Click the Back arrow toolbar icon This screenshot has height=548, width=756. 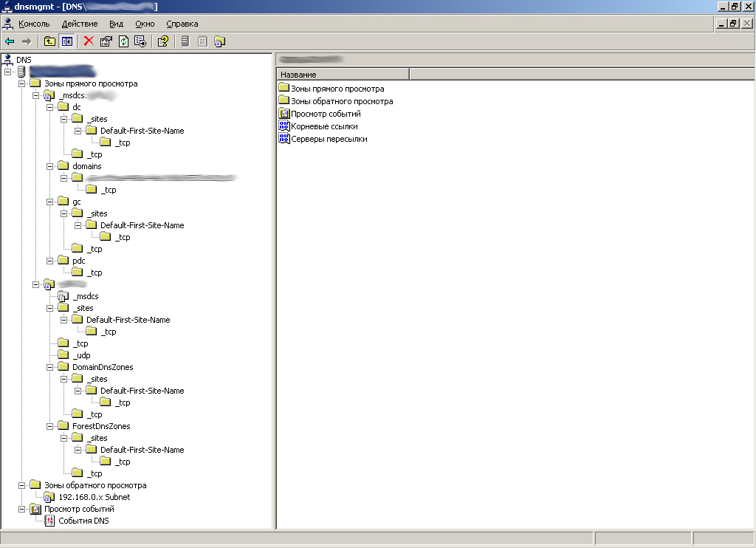10,41
